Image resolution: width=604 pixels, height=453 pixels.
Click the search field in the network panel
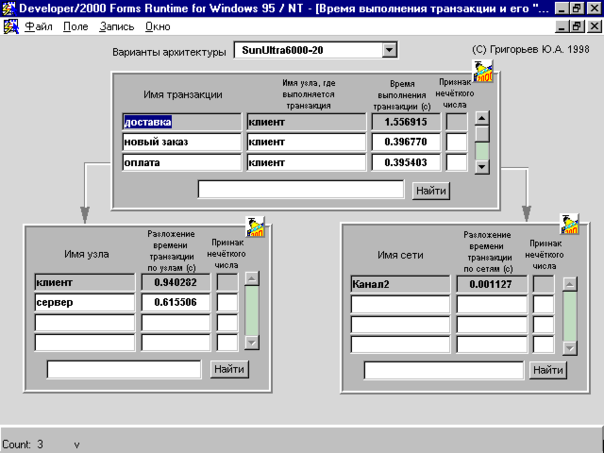(x=444, y=370)
